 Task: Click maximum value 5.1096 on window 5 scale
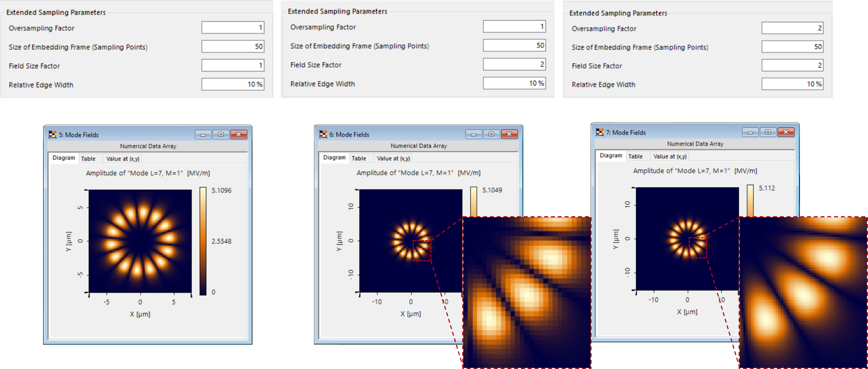(221, 191)
